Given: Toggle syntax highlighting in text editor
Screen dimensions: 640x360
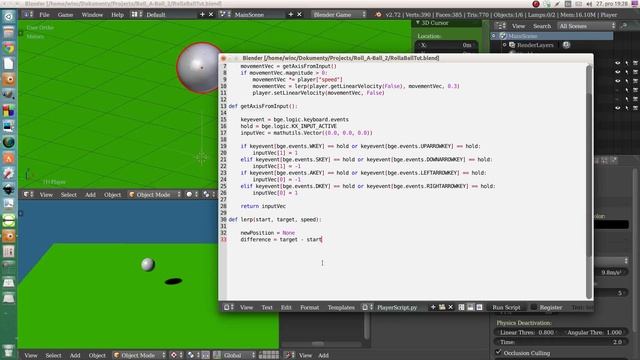Looking at the screenshot, I should 479,307.
